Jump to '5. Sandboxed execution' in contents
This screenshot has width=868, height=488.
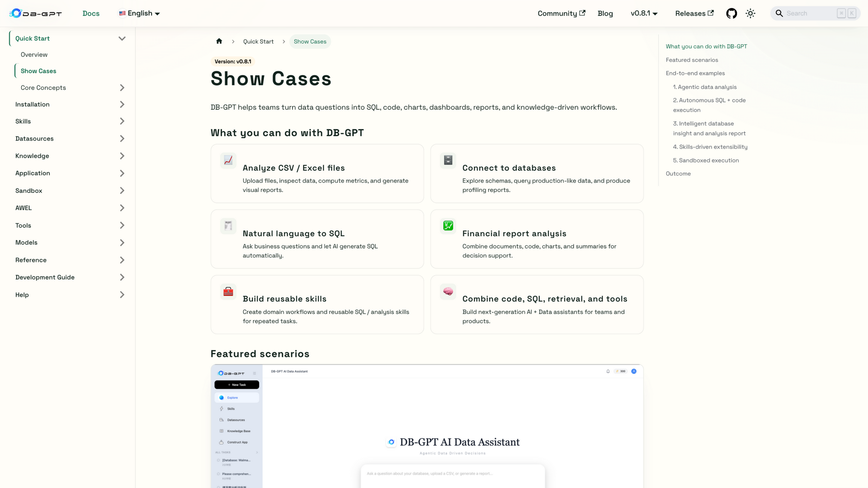click(706, 160)
